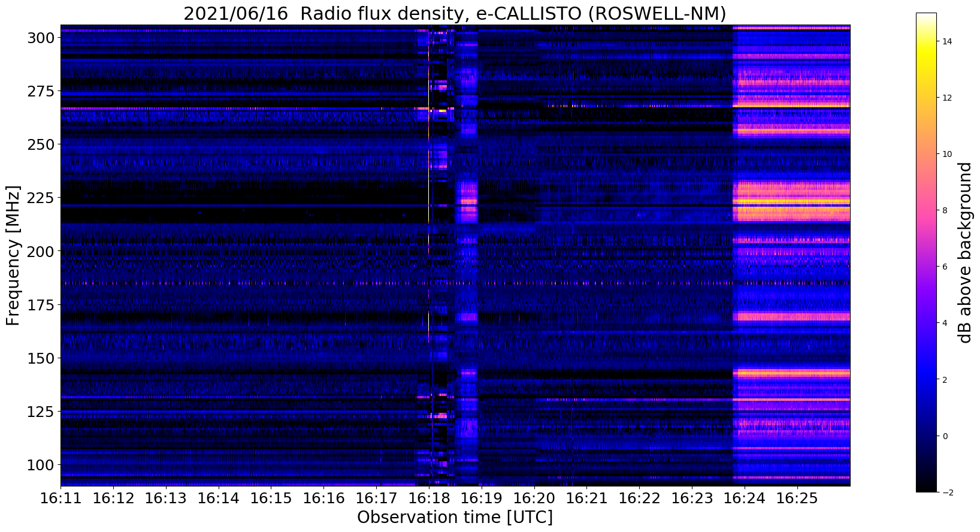Click the 16:25 time tick label

(797, 498)
